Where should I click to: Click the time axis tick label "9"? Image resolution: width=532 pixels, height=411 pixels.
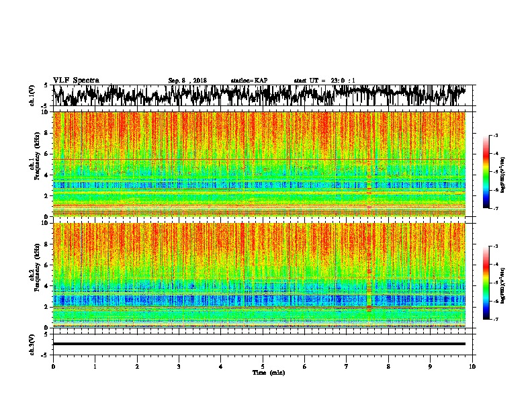click(x=430, y=367)
